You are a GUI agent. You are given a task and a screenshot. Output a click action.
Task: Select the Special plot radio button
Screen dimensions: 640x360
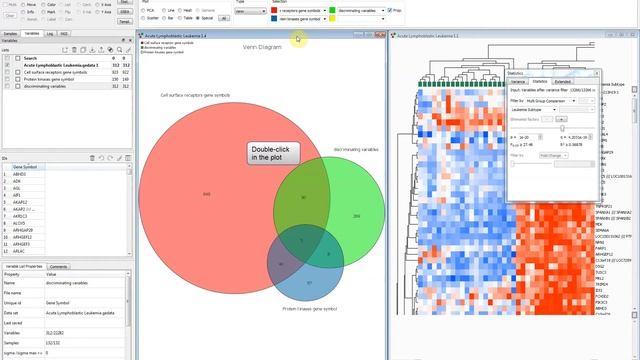(198, 18)
